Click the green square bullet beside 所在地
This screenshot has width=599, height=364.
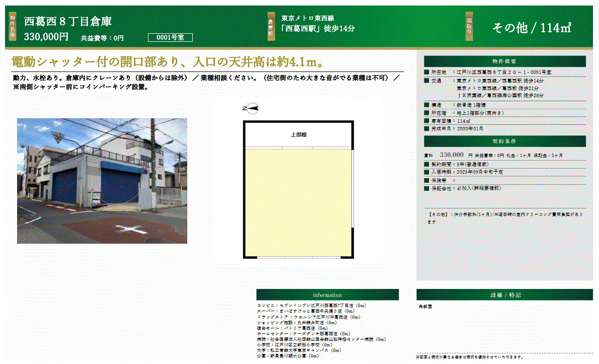(x=427, y=73)
